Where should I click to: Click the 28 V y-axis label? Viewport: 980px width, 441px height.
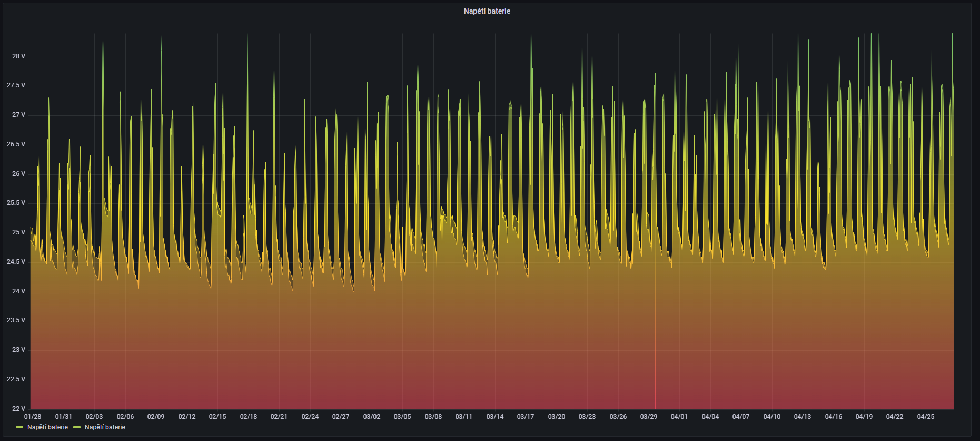click(18, 56)
